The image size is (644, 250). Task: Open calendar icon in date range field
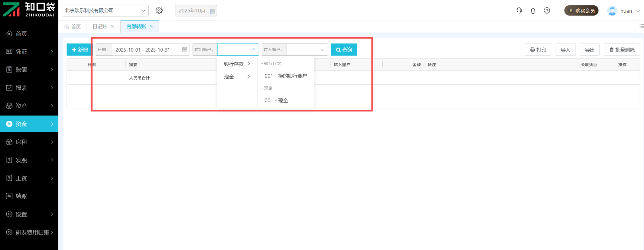(184, 50)
